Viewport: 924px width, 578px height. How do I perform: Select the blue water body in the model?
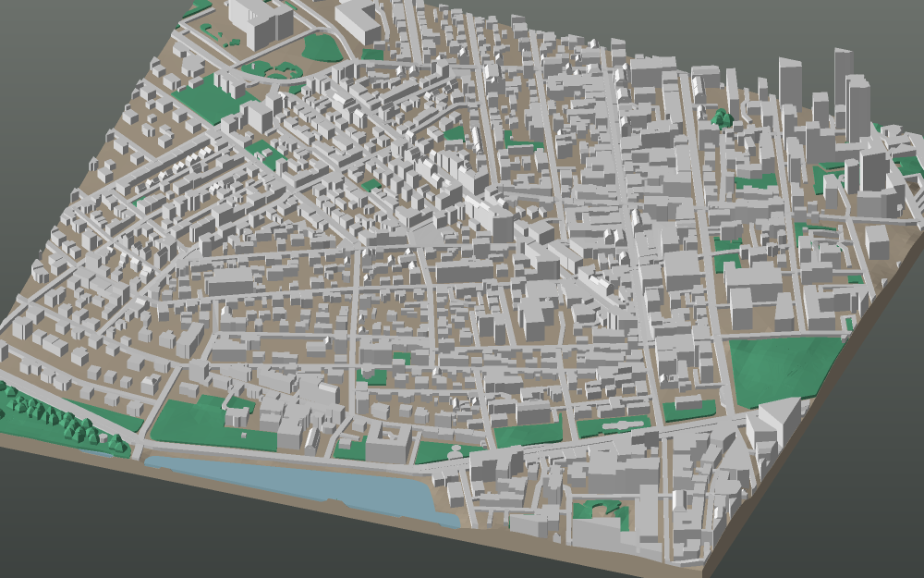[x=302, y=487]
